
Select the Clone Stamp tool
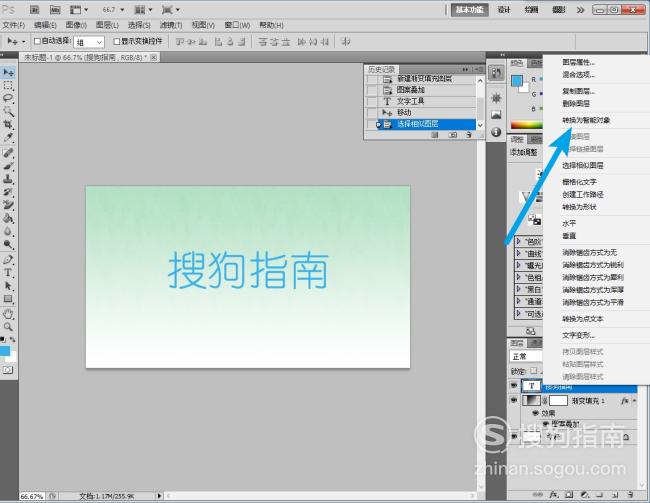click(8, 179)
